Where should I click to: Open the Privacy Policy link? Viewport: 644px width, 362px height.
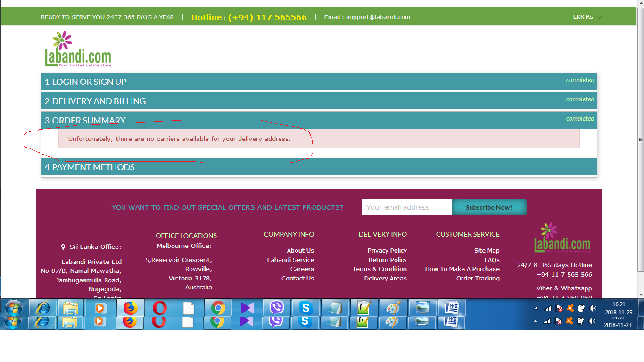coord(387,251)
